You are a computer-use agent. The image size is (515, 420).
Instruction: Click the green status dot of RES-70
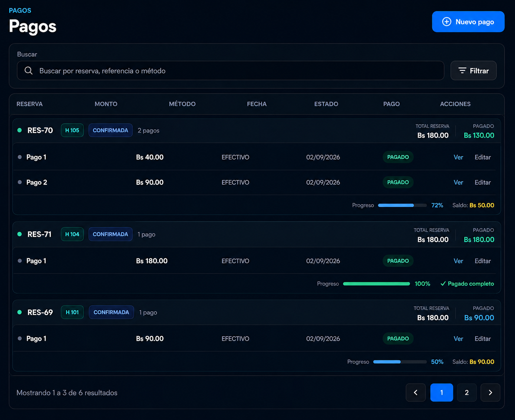point(20,130)
